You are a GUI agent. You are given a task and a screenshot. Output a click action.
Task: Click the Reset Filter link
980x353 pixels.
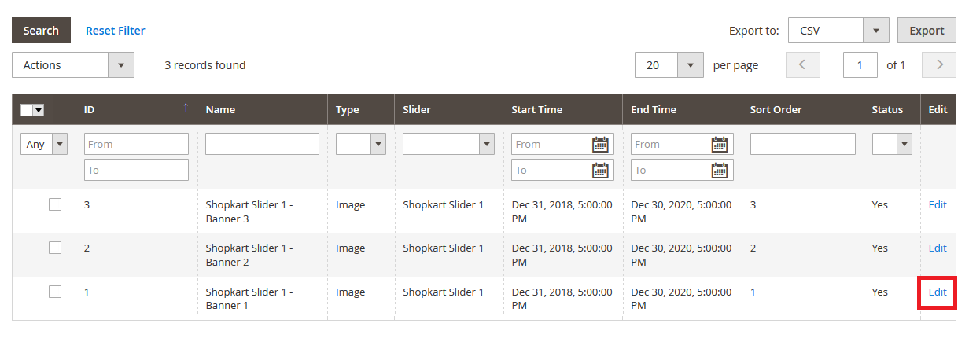(116, 31)
